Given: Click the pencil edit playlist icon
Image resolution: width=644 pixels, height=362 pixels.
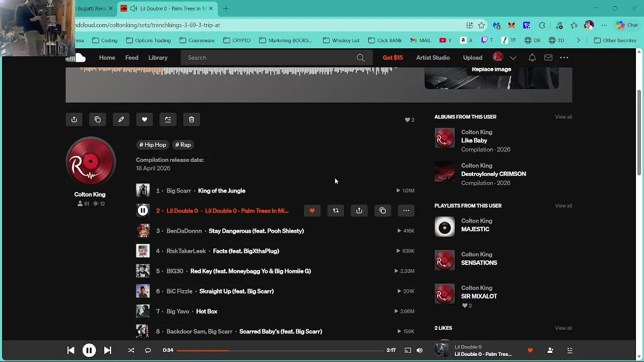Looking at the screenshot, I should click(x=121, y=120).
